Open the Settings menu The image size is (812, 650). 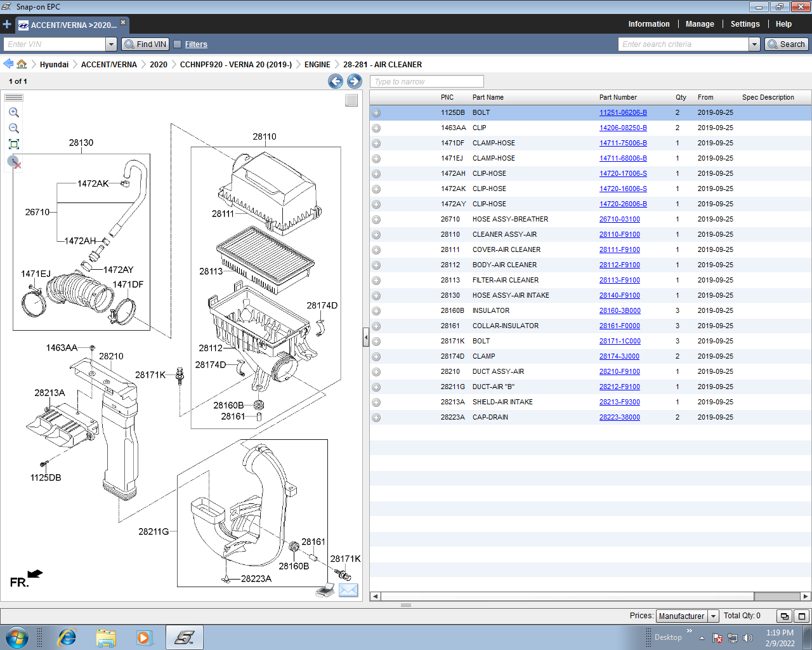[x=745, y=24]
